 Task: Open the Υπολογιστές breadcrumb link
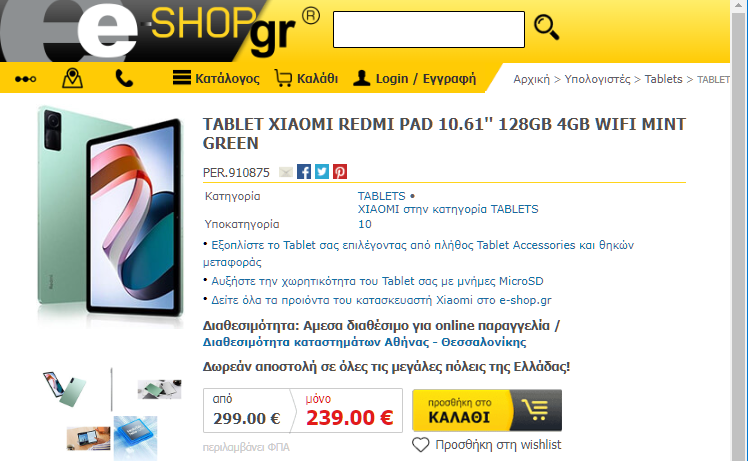[597, 79]
